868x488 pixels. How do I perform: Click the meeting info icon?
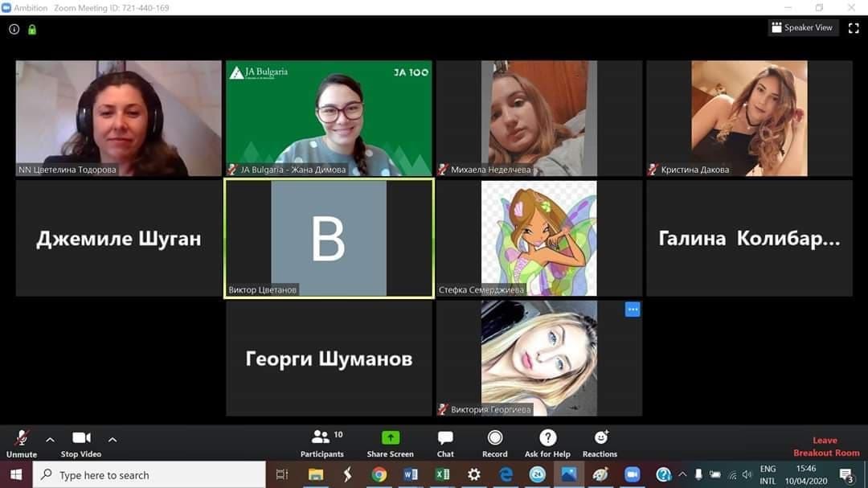(x=14, y=29)
